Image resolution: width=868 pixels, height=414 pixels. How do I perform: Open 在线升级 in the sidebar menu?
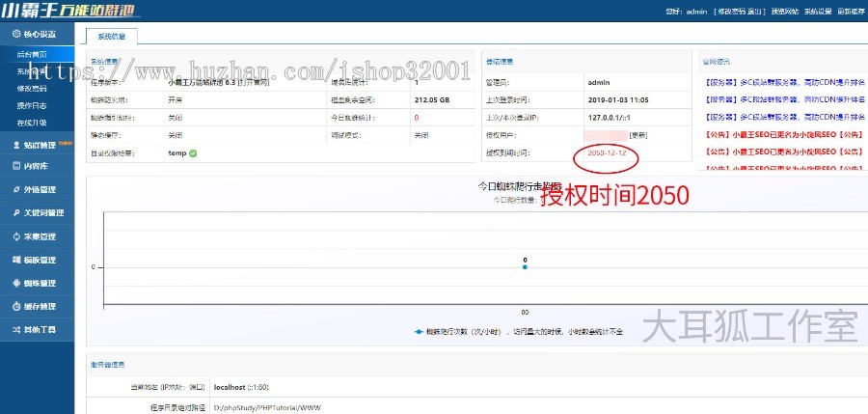(32, 123)
